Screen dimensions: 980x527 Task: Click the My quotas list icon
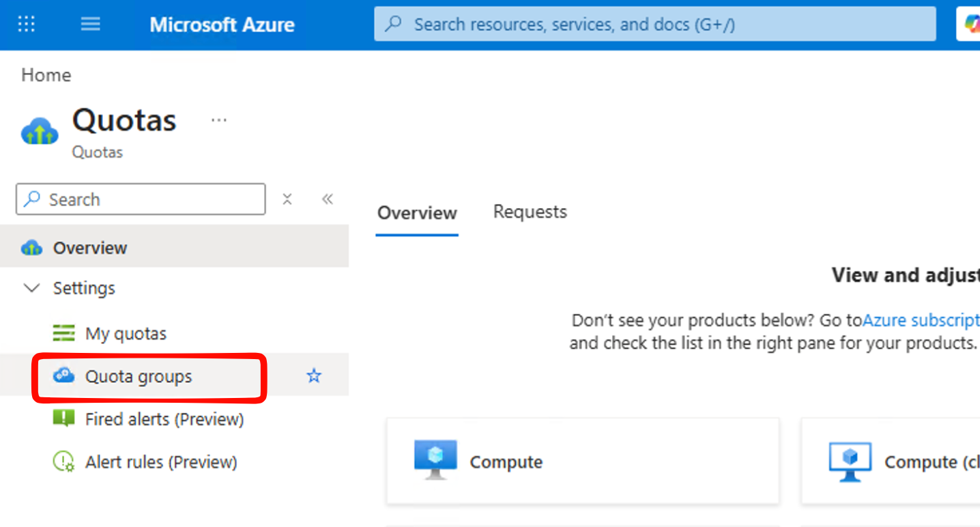[x=63, y=333]
